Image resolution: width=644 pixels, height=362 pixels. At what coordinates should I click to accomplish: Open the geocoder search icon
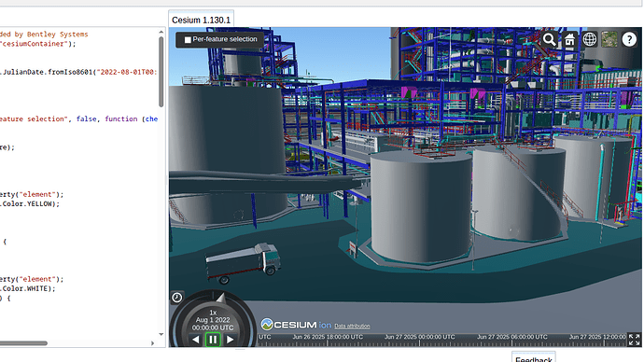coord(550,39)
